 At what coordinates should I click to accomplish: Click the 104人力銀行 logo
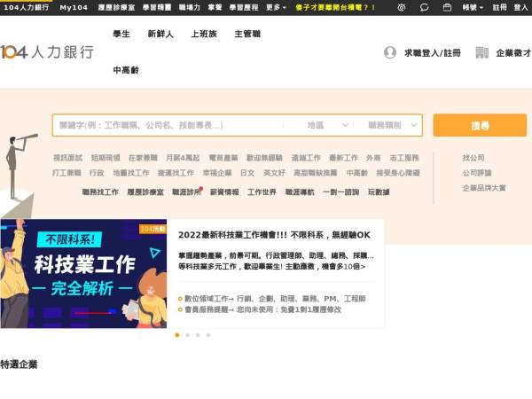tap(47, 52)
